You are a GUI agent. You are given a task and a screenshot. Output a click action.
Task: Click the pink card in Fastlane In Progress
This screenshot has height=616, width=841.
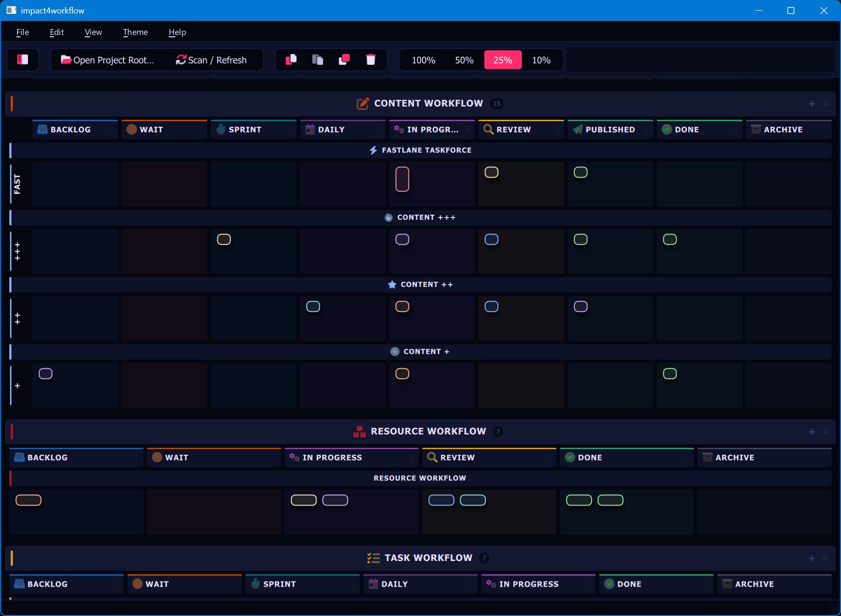[x=402, y=179]
